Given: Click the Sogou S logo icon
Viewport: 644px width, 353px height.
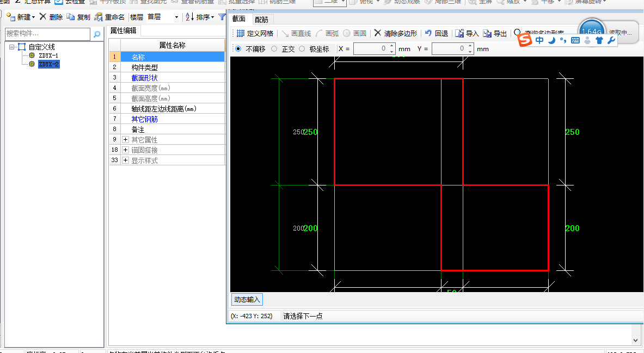Looking at the screenshot, I should 525,40.
